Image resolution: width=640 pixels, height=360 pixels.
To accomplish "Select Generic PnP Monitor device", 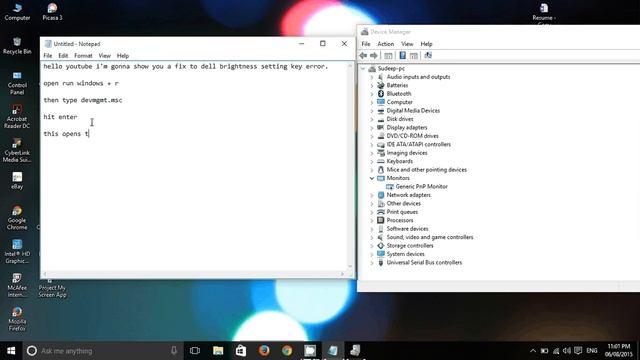I will (x=421, y=187).
